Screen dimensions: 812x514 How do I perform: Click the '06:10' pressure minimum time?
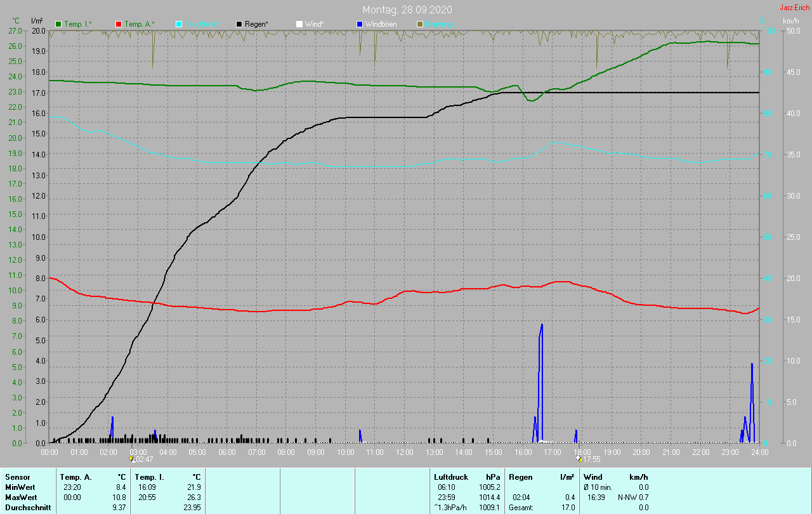447,487
